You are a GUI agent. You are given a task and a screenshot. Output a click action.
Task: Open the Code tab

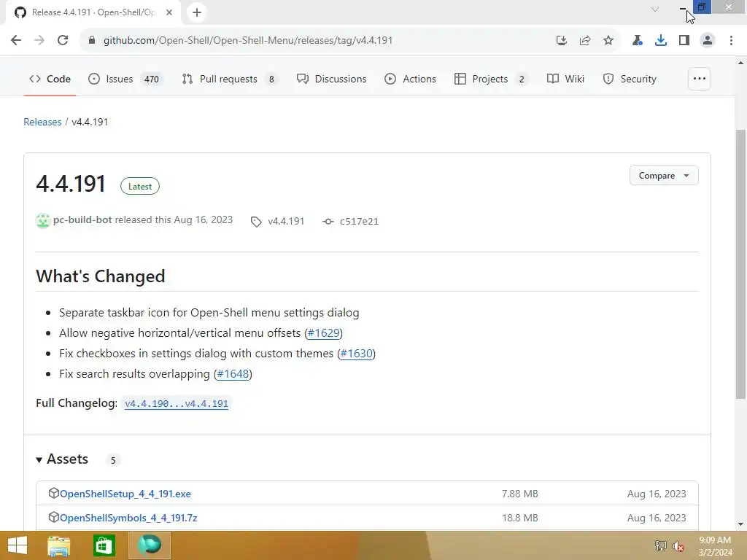click(50, 79)
